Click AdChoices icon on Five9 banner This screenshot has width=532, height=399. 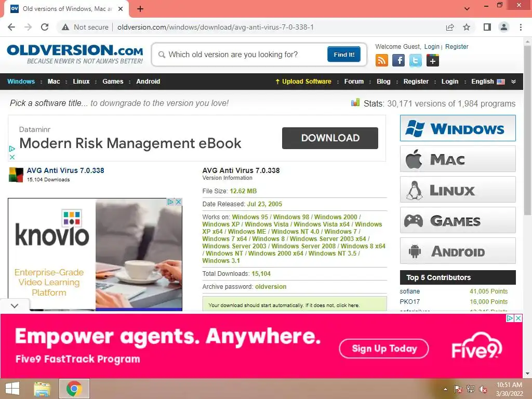coord(510,318)
